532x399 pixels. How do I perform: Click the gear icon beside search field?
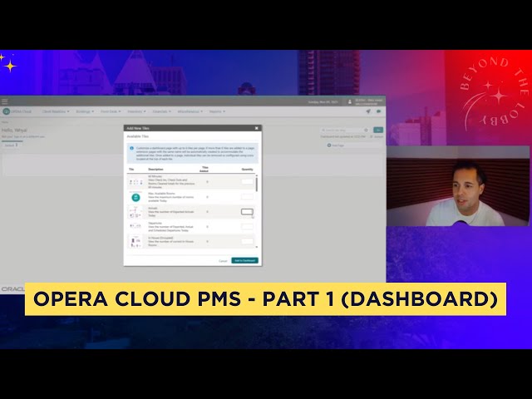tap(366, 130)
